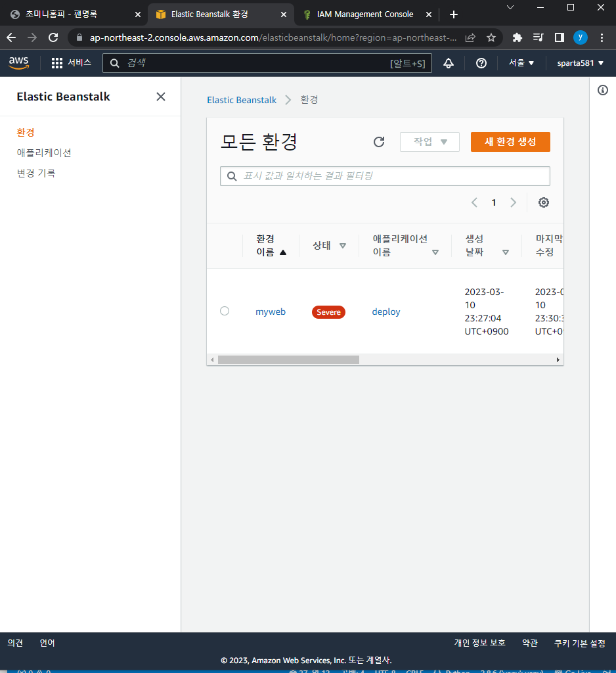Sort by 상태 column arrow

click(342, 246)
